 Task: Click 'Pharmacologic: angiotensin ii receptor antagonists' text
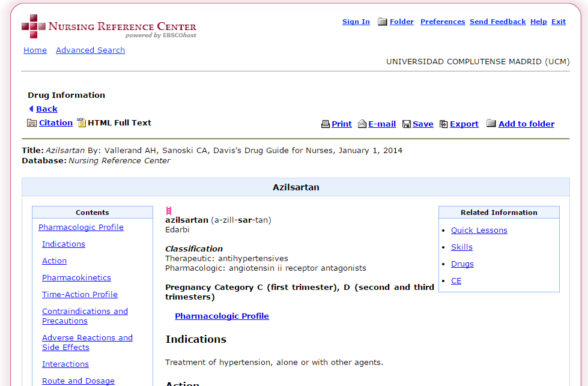(265, 268)
